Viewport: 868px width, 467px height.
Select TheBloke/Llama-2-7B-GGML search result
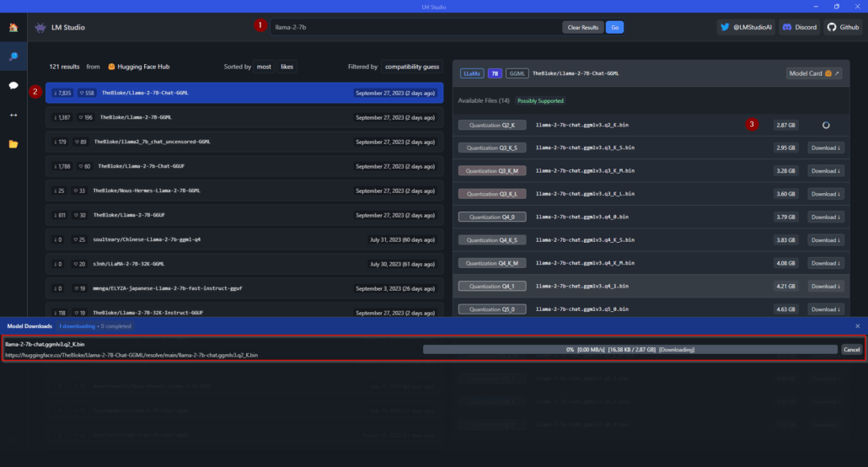244,117
